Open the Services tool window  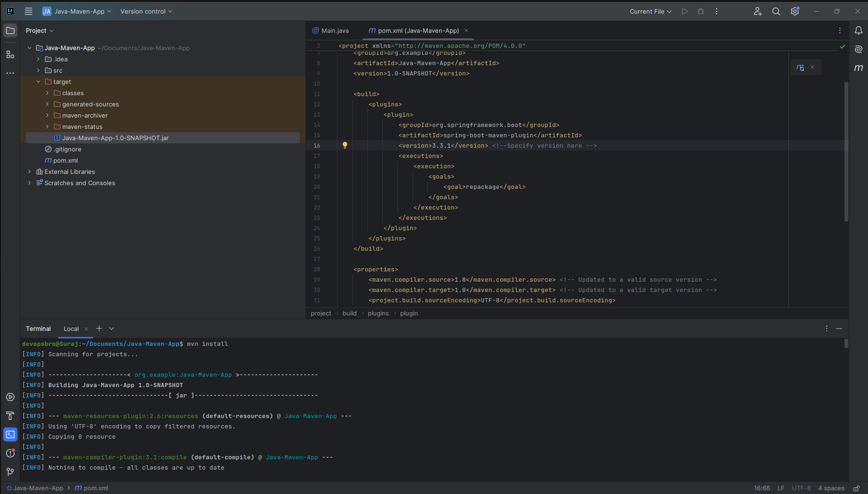click(x=10, y=397)
